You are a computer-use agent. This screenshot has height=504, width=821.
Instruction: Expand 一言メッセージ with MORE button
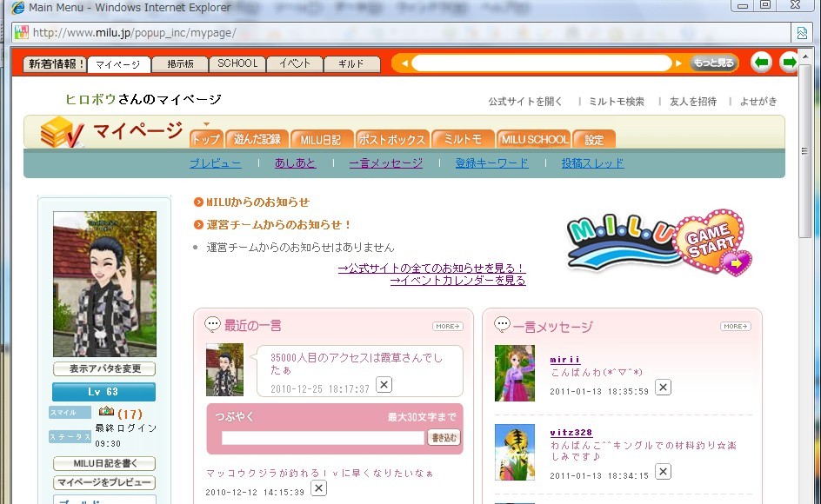pyautogui.click(x=735, y=326)
